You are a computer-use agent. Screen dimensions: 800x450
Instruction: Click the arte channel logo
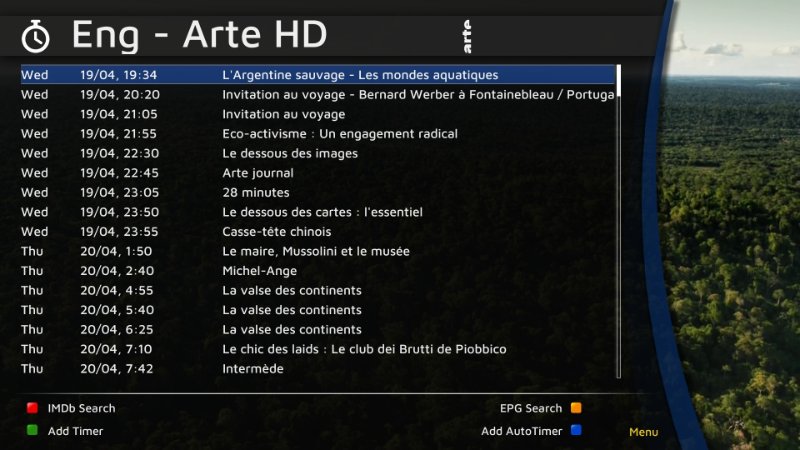(467, 36)
